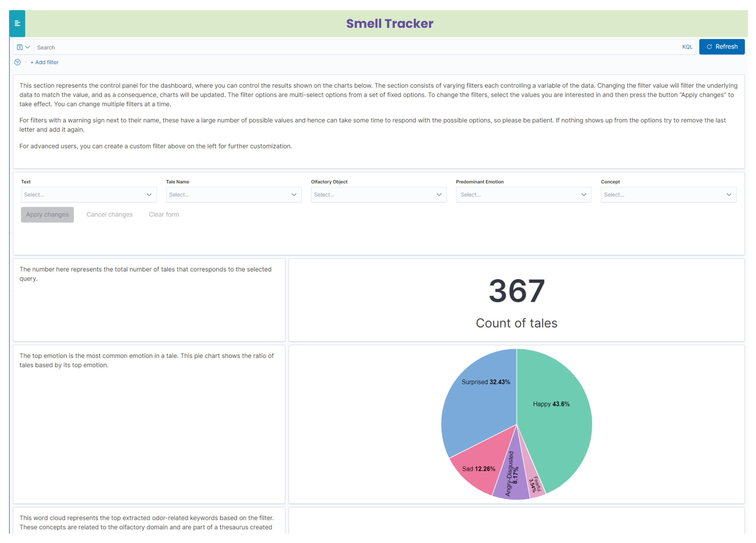Click the circular filter options icon

[18, 62]
